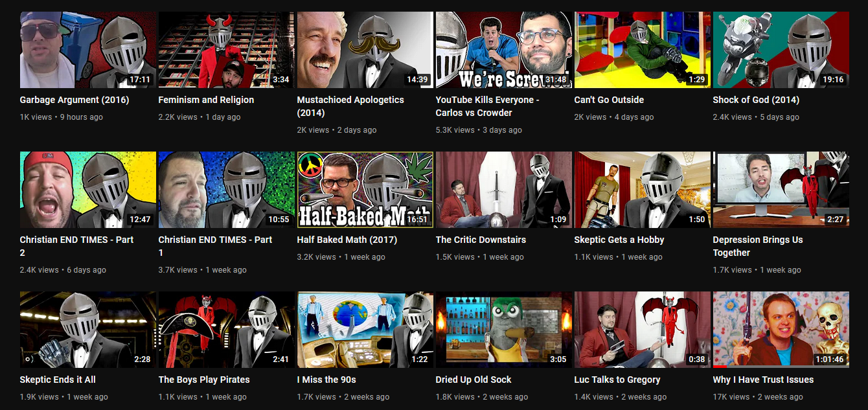868x410 pixels.
Task: Click the "17K views • 2 weeks ago" text
Action: click(758, 397)
